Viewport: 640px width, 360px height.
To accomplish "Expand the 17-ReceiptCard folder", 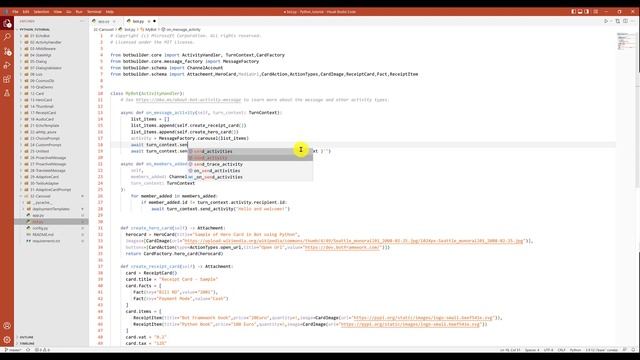I will [x=43, y=113].
